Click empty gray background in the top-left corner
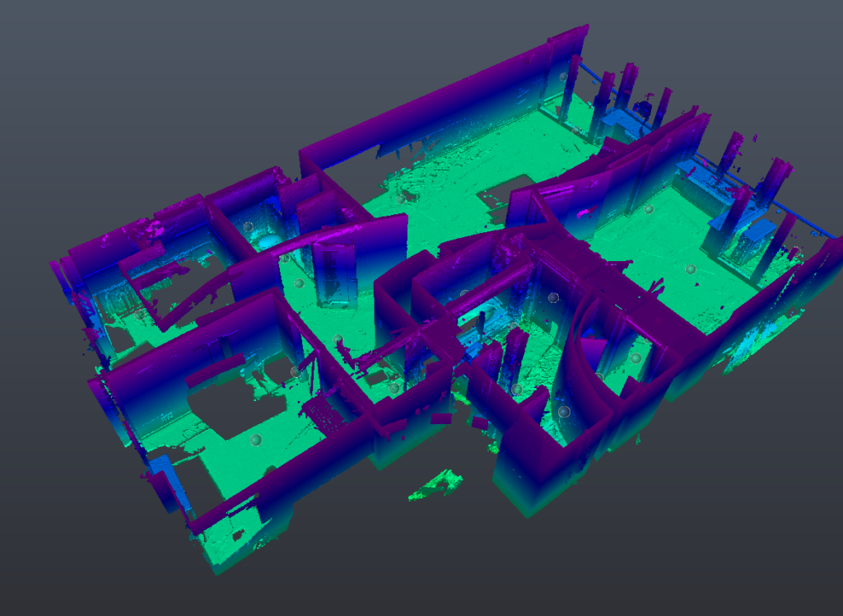 pos(49,41)
